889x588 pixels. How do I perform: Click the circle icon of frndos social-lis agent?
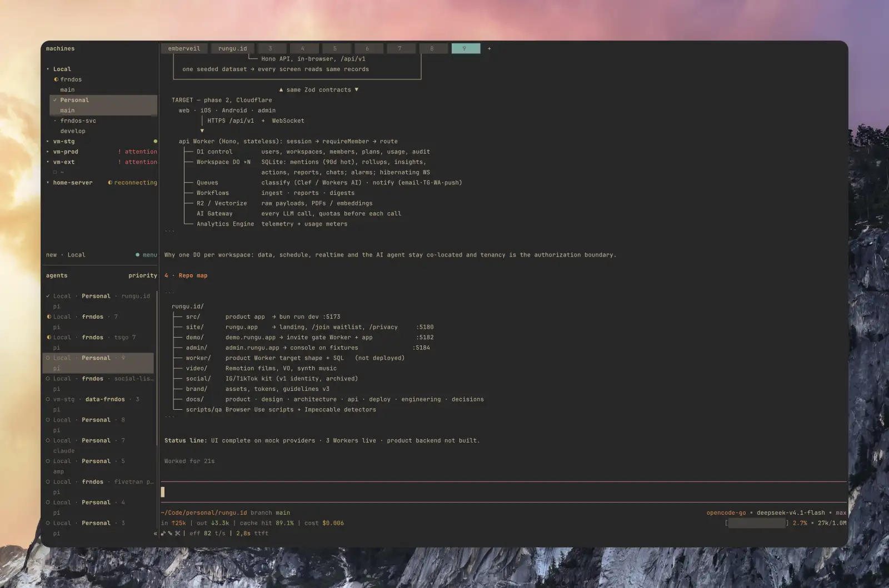pyautogui.click(x=48, y=379)
